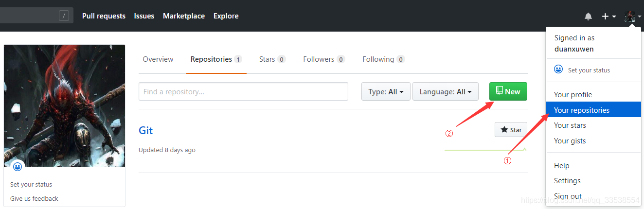Screen dimensions: 644x209
Task: Open Issues in the top navigation
Action: (144, 16)
